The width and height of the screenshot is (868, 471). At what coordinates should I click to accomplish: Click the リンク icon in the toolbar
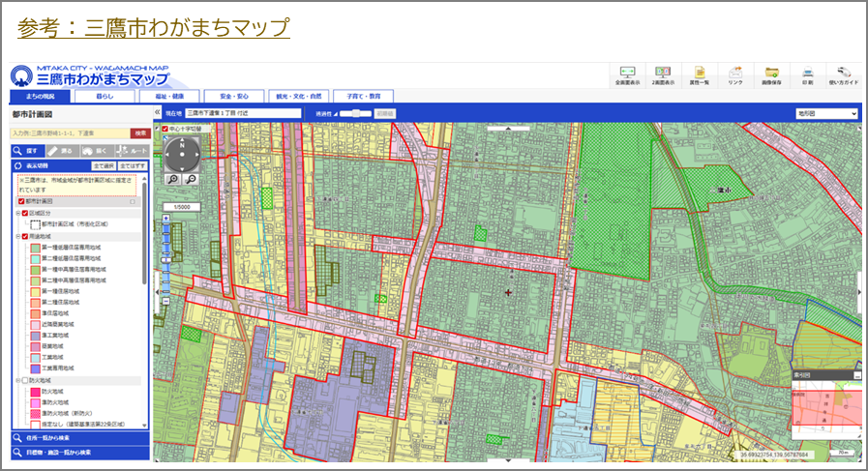coord(735,74)
